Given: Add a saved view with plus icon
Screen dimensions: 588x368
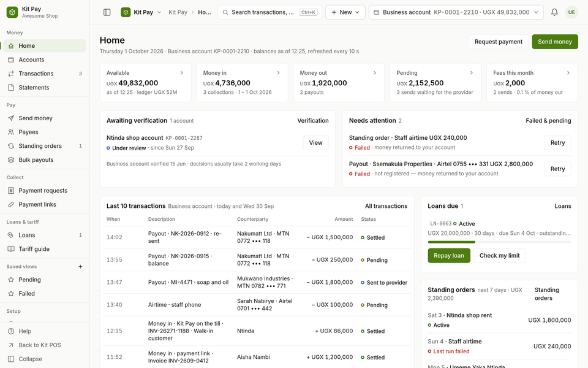Looking at the screenshot, I should point(80,267).
